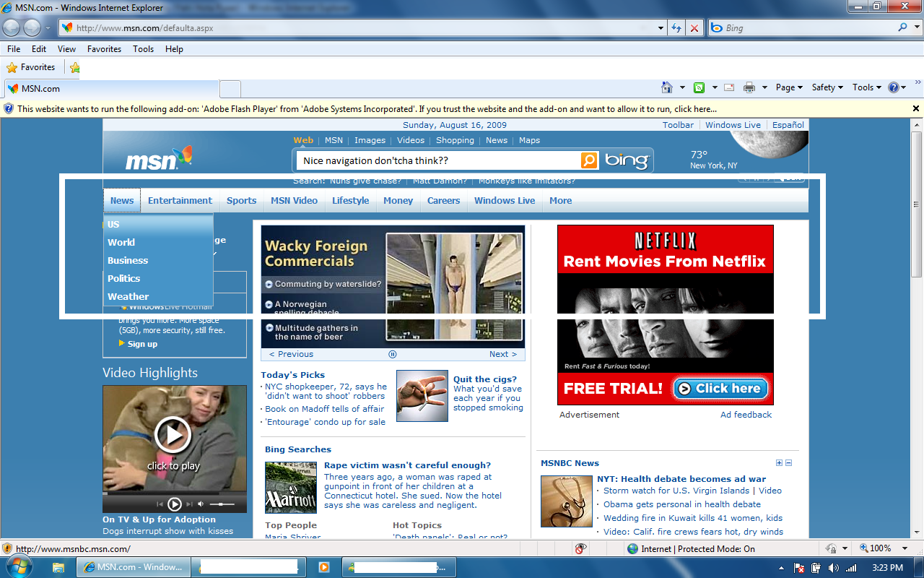Stop page loading with the red X icon
The image size is (924, 578).
694,27
